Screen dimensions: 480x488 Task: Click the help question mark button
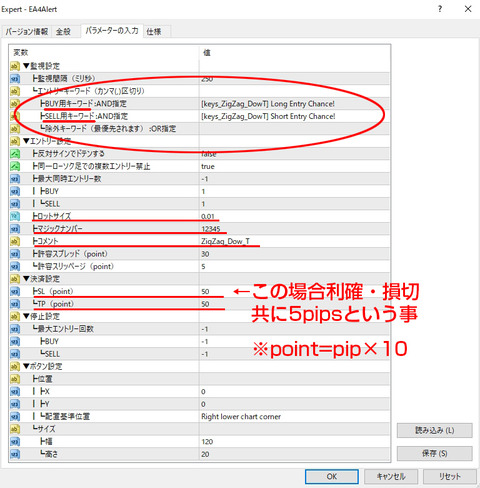[x=440, y=9]
